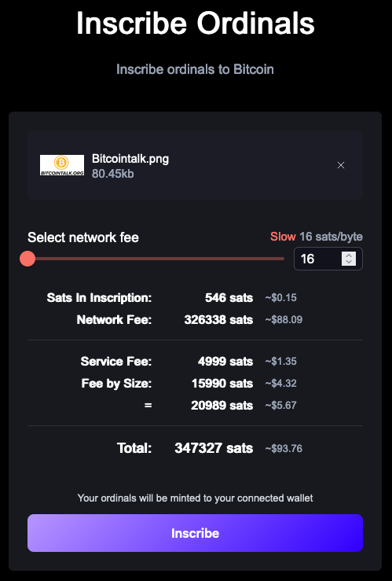Click the Bitcointalk.png file name
The image size is (392, 581).
(130, 159)
